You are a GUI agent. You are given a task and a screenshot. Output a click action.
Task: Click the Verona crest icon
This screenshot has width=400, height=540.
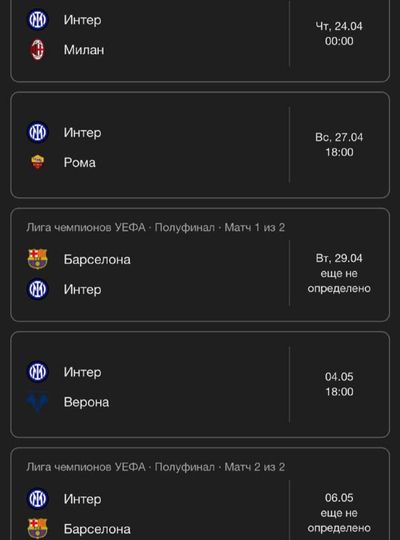pos(37,402)
